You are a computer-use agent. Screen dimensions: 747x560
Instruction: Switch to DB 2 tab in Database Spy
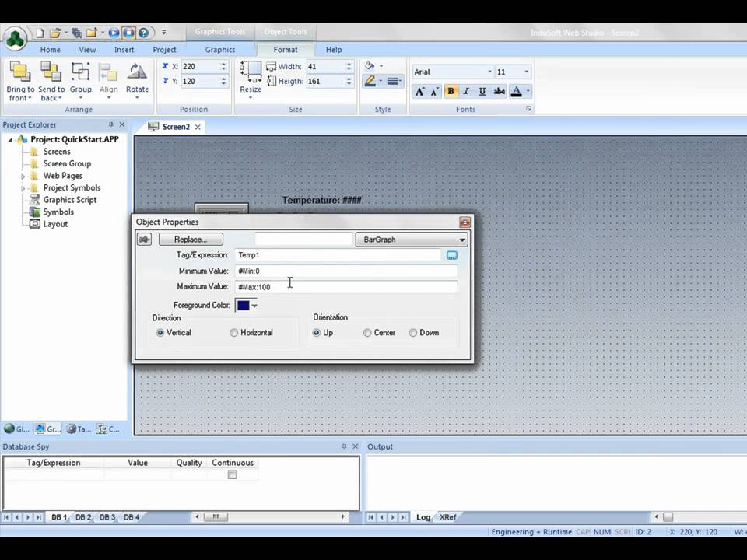(83, 517)
